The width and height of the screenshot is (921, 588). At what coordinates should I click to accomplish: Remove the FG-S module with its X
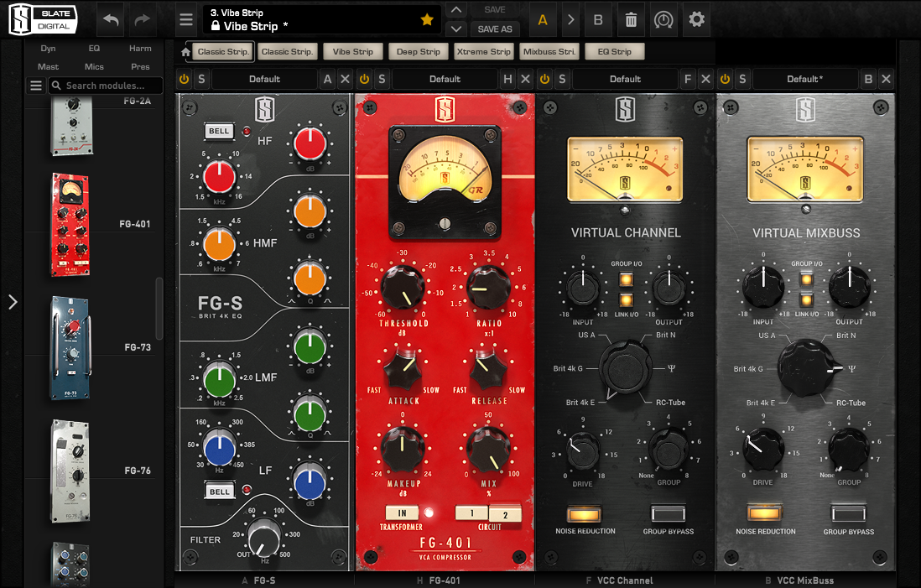(x=346, y=79)
